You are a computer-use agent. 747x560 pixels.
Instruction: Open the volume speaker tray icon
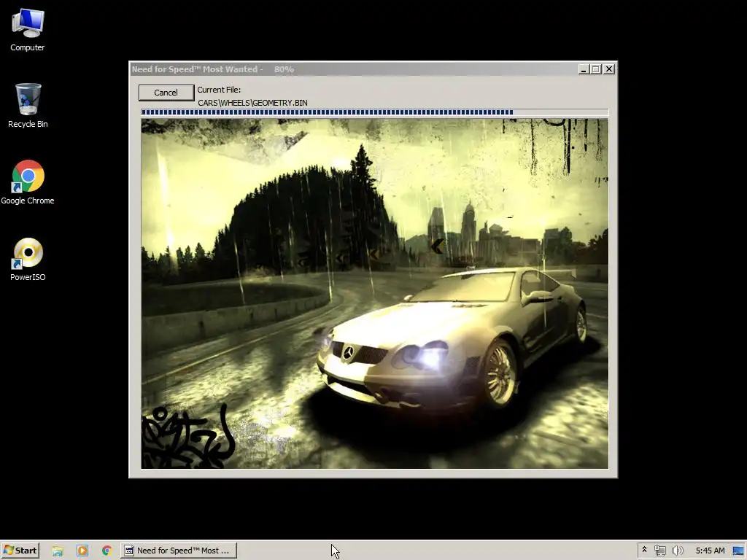[677, 551]
